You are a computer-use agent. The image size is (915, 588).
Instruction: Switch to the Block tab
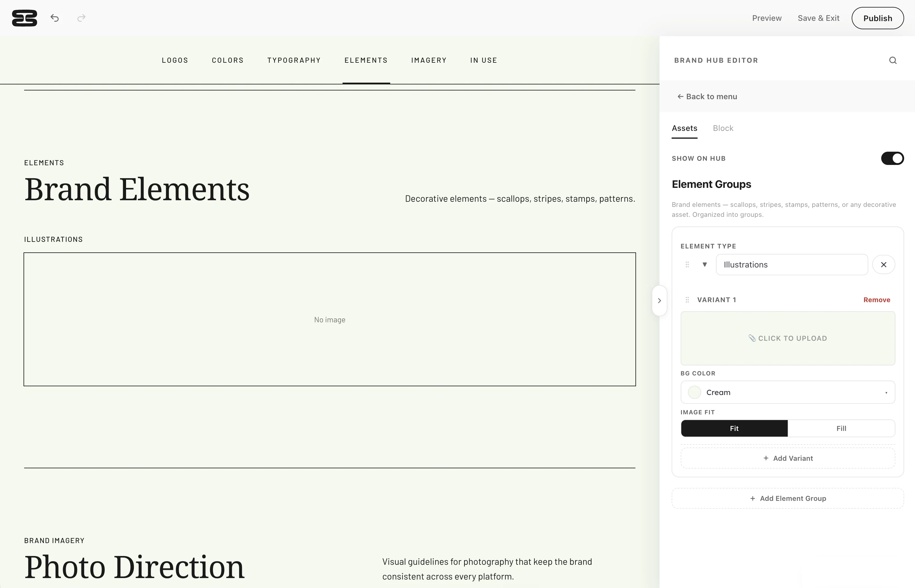coord(723,128)
